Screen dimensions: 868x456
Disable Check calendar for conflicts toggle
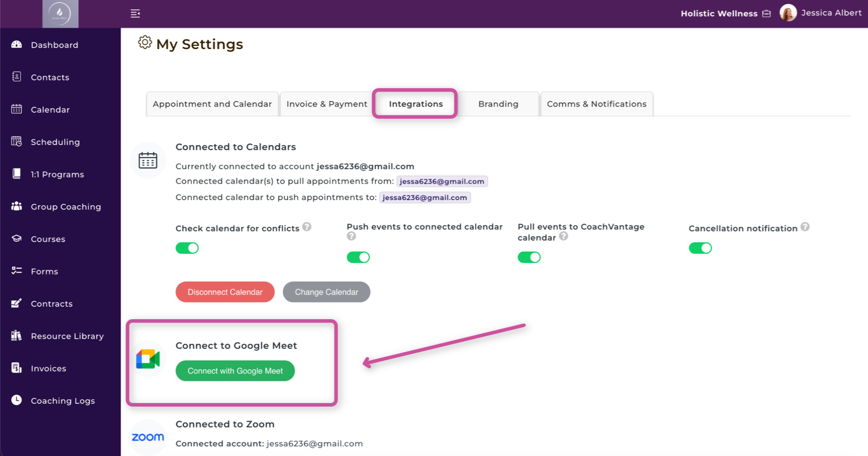(x=187, y=248)
